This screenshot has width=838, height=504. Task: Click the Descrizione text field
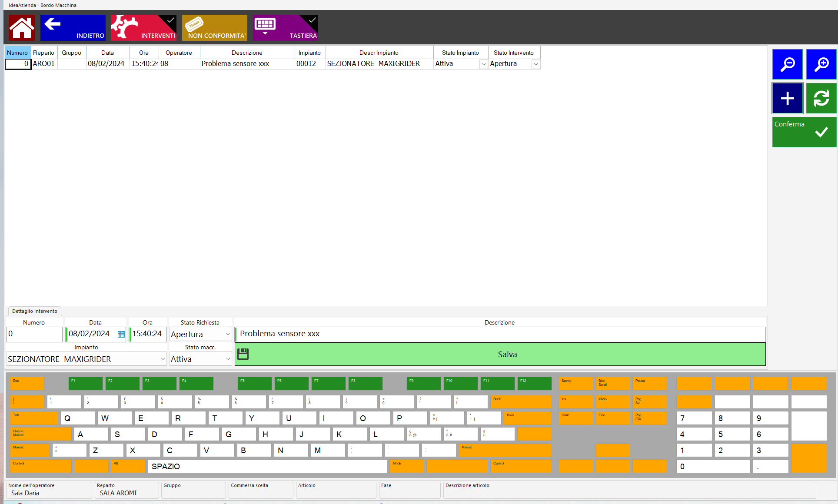(x=500, y=334)
